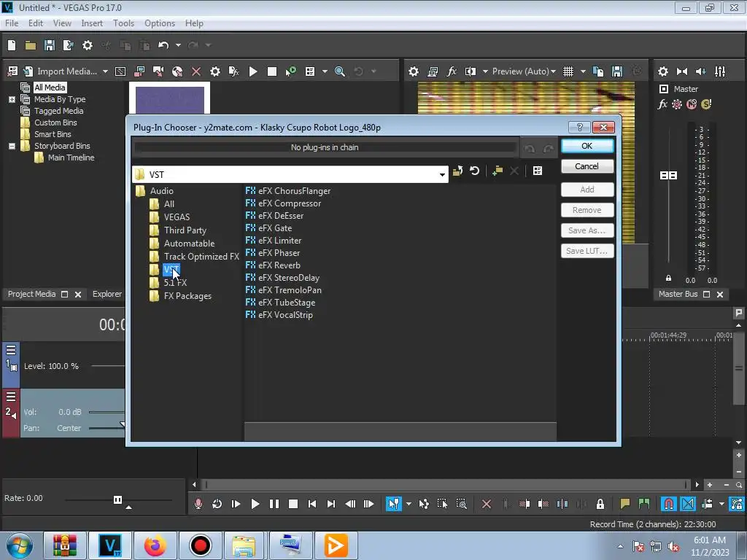The width and height of the screenshot is (747, 560).
Task: Open Media Properties gear in Project Media
Action: click(x=215, y=71)
